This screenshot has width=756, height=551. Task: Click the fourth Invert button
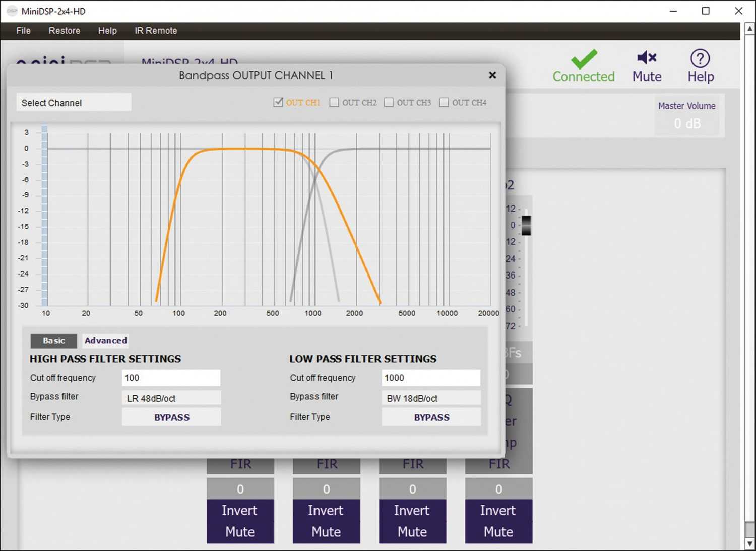point(498,510)
